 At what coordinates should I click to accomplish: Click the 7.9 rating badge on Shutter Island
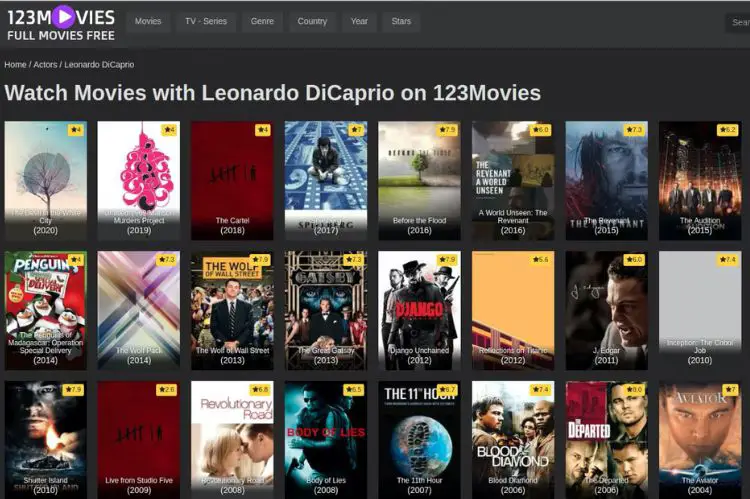73,389
